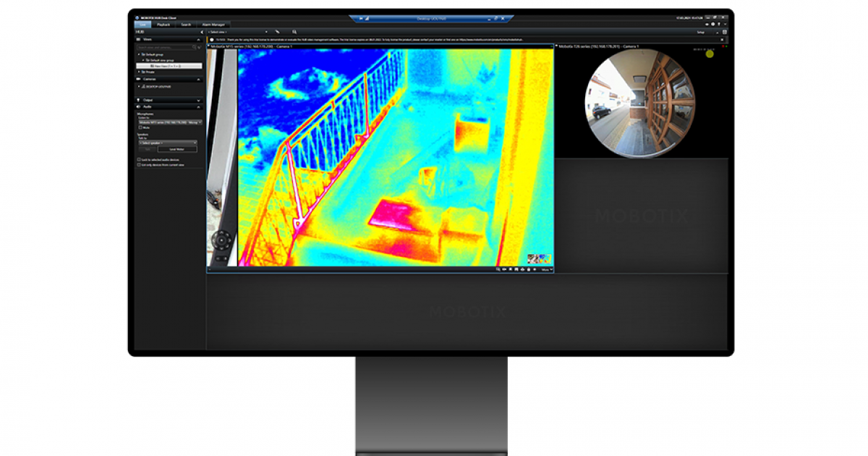868x456 pixels.
Task: Toggle full screen icon beside Setup
Action: click(724, 32)
